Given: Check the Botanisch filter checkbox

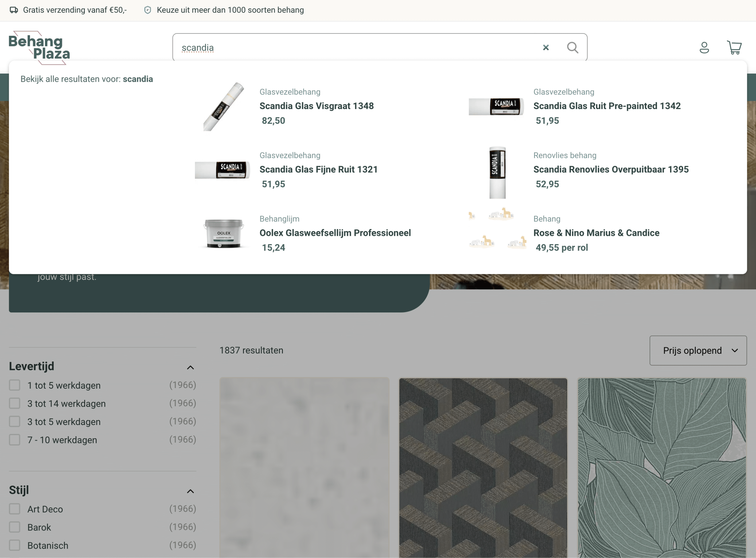Looking at the screenshot, I should coord(14,545).
